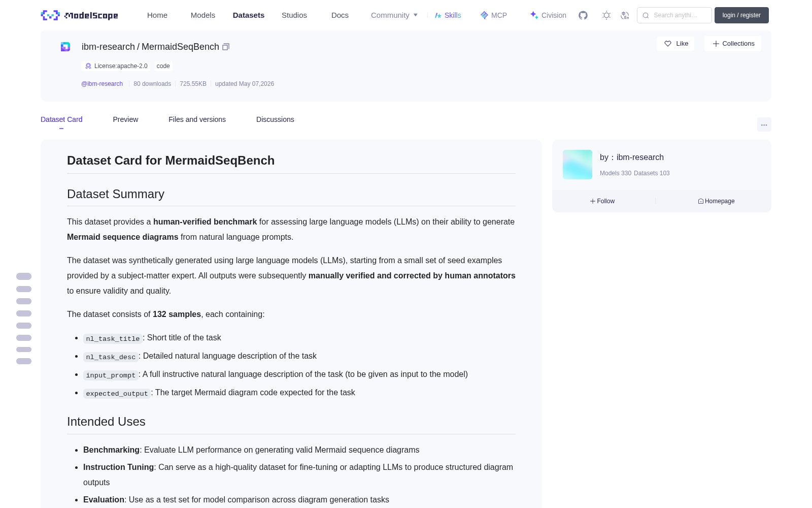Screen dimensions: 812x508
Task: Open the GitHub icon link
Action: pyautogui.click(x=583, y=15)
